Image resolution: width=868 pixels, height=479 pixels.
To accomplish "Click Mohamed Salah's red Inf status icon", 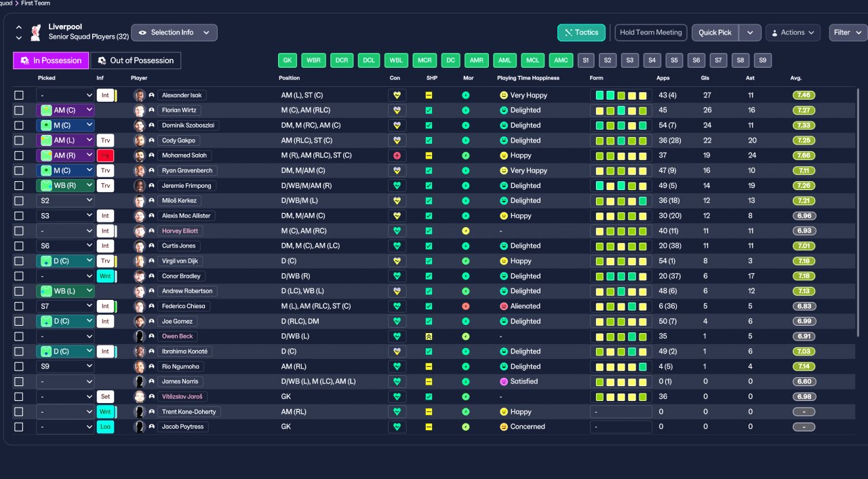I will coord(105,155).
